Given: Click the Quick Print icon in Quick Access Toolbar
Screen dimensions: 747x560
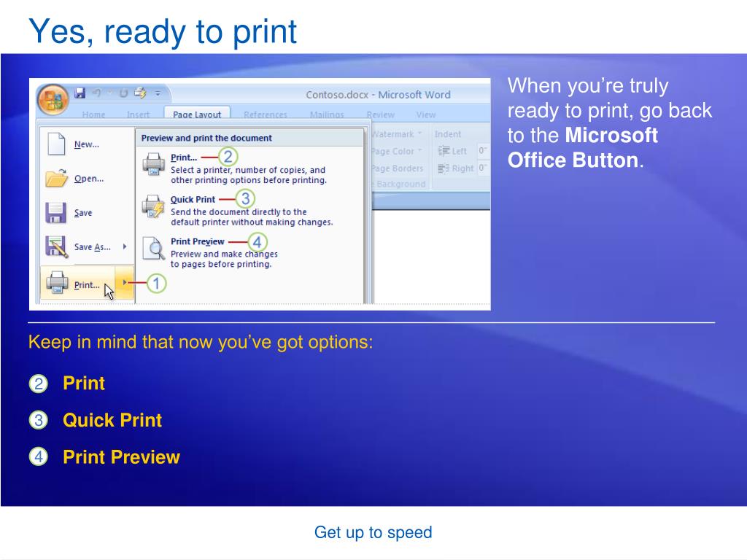Looking at the screenshot, I should (x=140, y=93).
